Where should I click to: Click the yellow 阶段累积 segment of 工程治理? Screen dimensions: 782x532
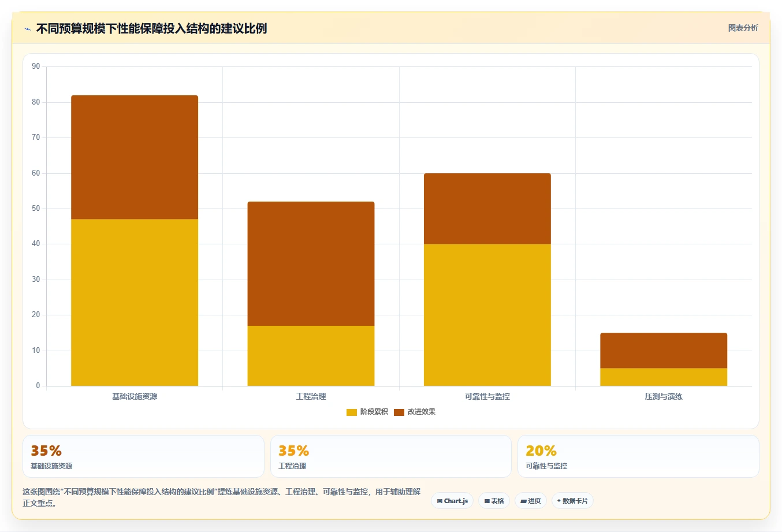point(311,356)
